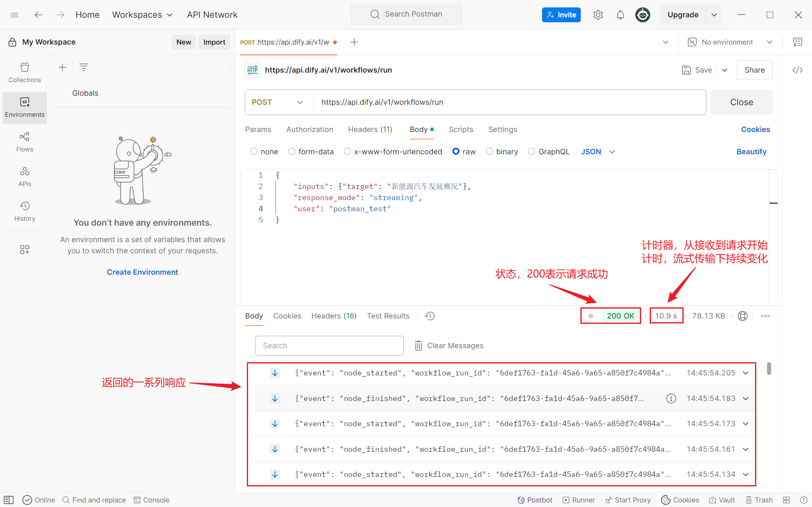Screen dimensions: 812x507
Task: Open the POST method dropdown
Action: pyautogui.click(x=278, y=102)
